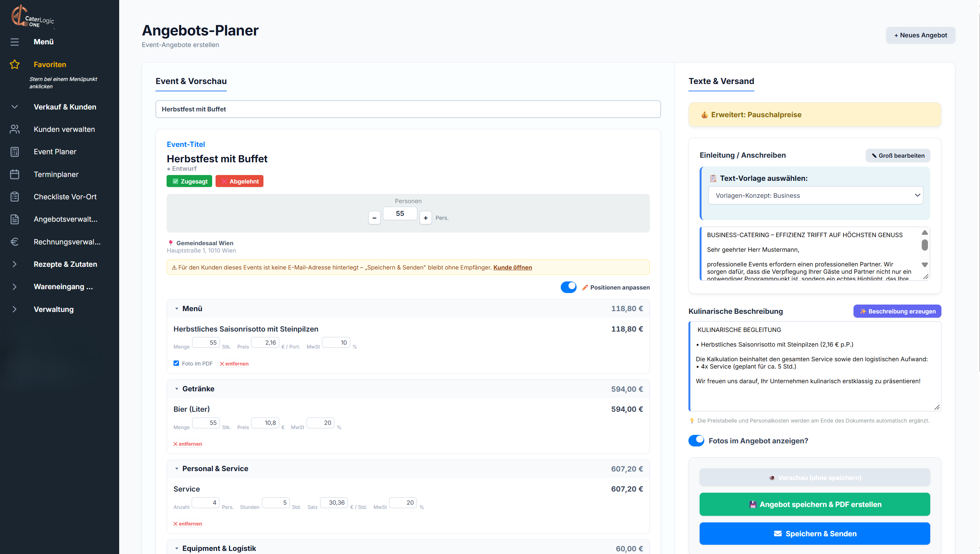Viewport: 980px width, 554px height.
Task: Increase Personen with the plus button
Action: pyautogui.click(x=425, y=218)
